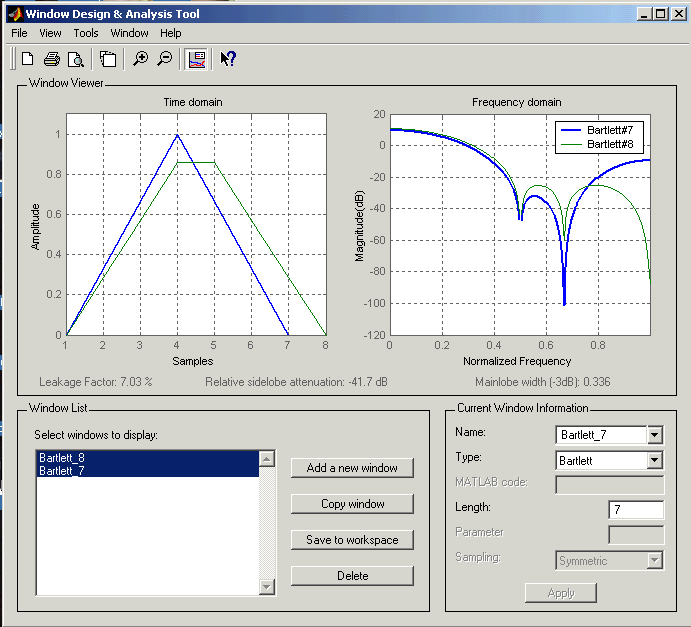691x627 pixels.
Task: Select the Zoom In magnifier tool
Action: click(x=140, y=59)
